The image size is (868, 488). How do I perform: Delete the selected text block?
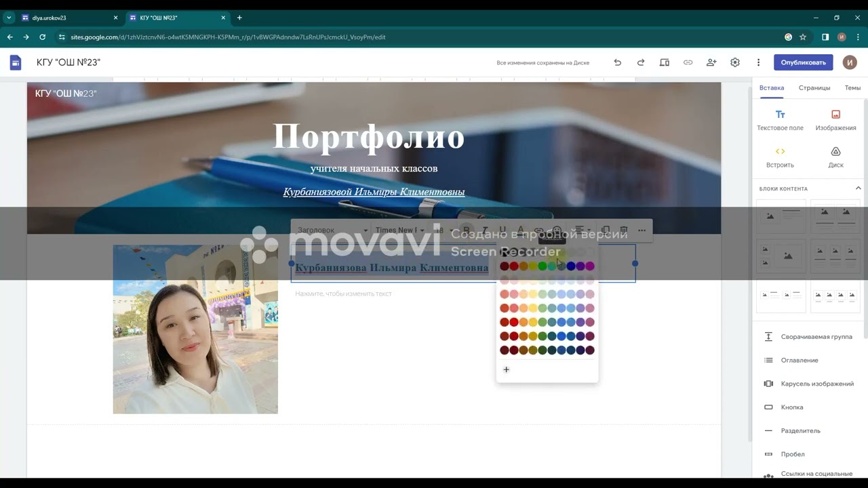[624, 230]
